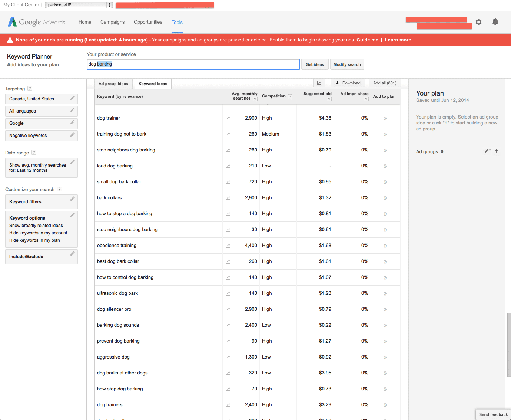This screenshot has width=511, height=420.
Task: Open Targeting help question mark
Action: (30, 89)
